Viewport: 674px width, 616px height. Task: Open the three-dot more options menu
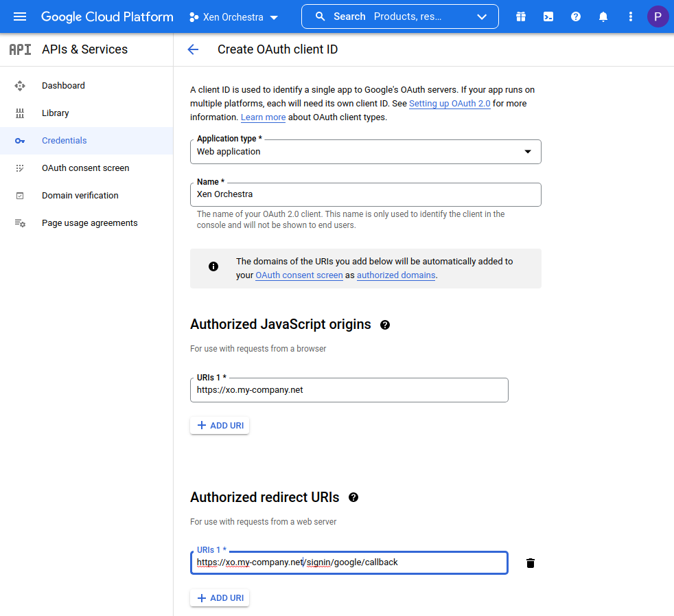point(631,16)
